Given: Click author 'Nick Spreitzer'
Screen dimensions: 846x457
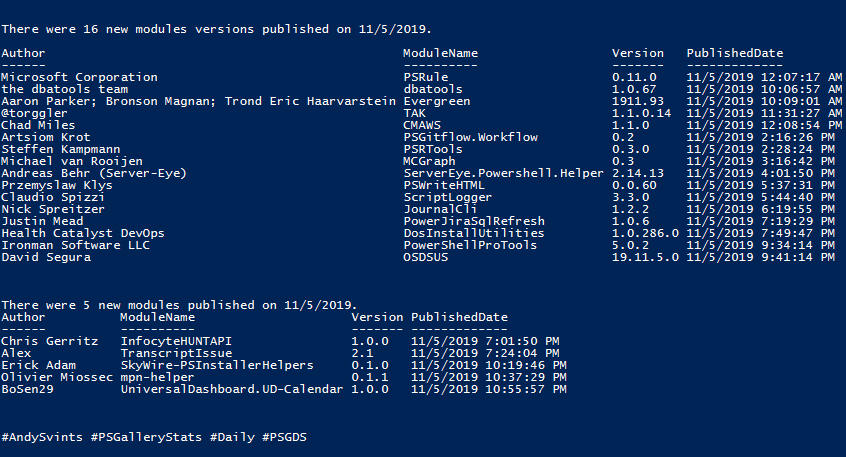Looking at the screenshot, I should pos(53,209).
